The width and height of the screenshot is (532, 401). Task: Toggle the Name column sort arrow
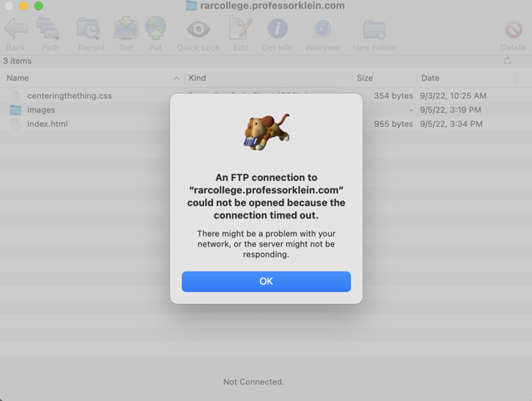tap(176, 78)
